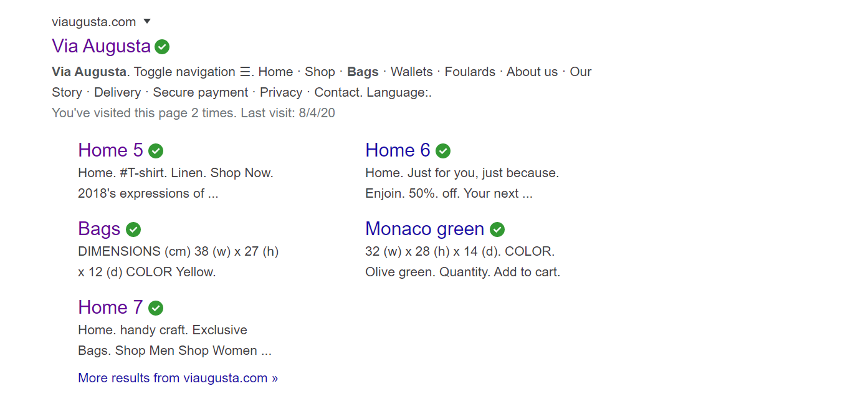Click the green check icon beside Home 6
Viewport: 868px width, 406px height.
[443, 151]
